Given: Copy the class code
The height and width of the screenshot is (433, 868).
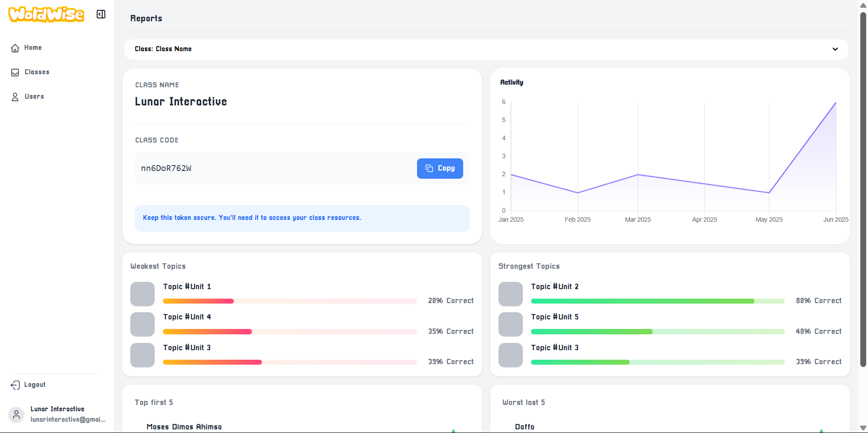Looking at the screenshot, I should (x=440, y=168).
